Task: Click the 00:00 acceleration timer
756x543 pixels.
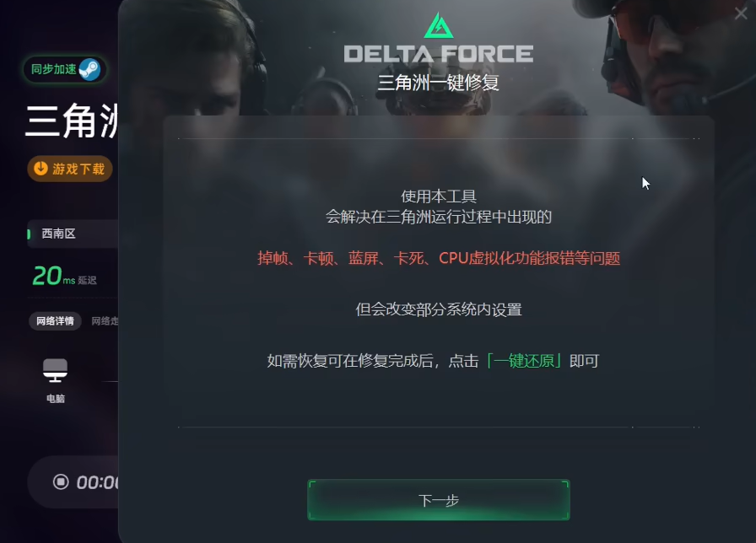Action: pos(97,482)
